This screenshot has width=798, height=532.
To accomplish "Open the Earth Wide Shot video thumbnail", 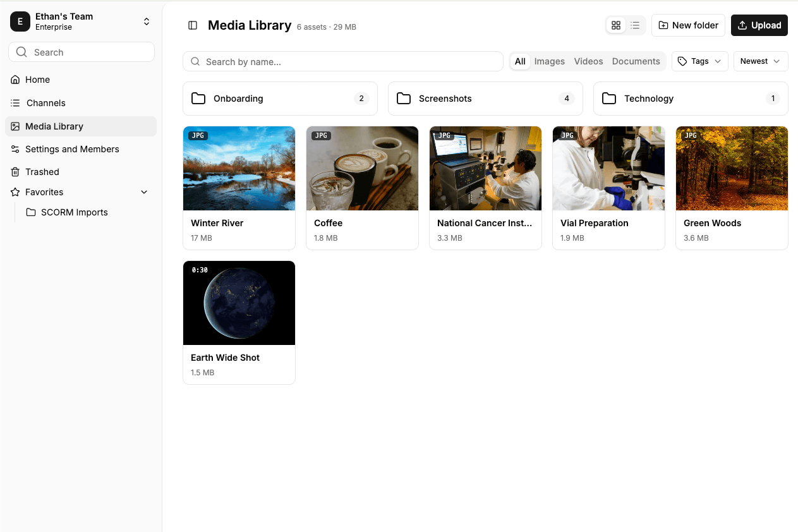I will [239, 303].
